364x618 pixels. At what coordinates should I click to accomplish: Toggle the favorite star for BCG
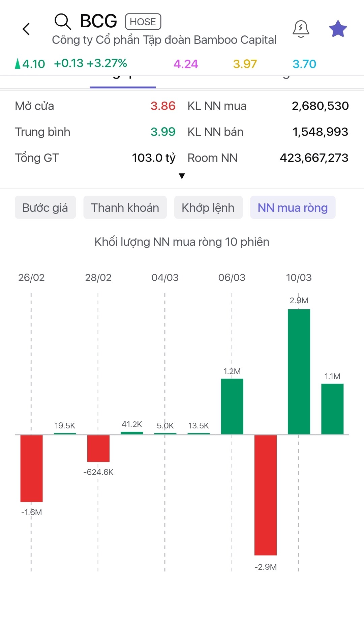click(x=338, y=29)
